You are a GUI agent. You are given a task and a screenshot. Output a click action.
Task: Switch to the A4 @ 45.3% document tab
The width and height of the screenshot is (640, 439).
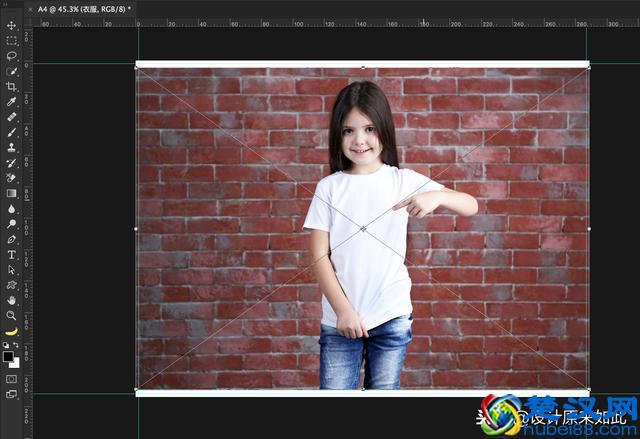(x=85, y=8)
